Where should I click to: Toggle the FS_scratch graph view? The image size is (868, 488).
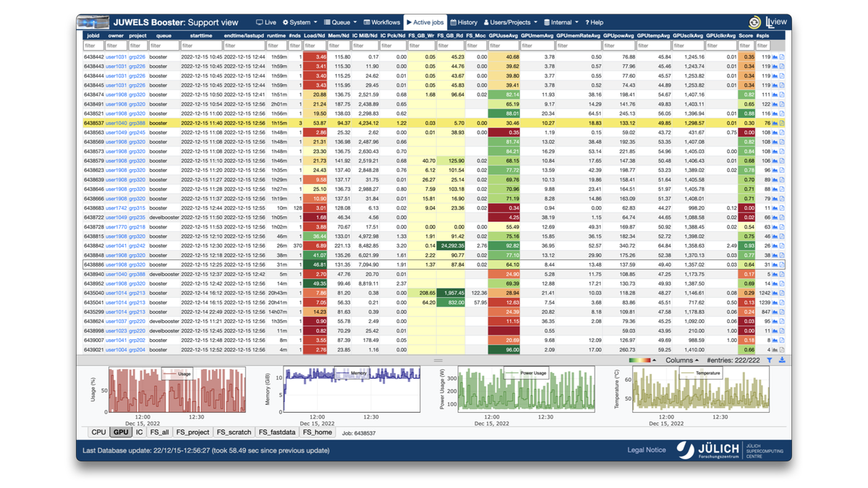(x=233, y=432)
